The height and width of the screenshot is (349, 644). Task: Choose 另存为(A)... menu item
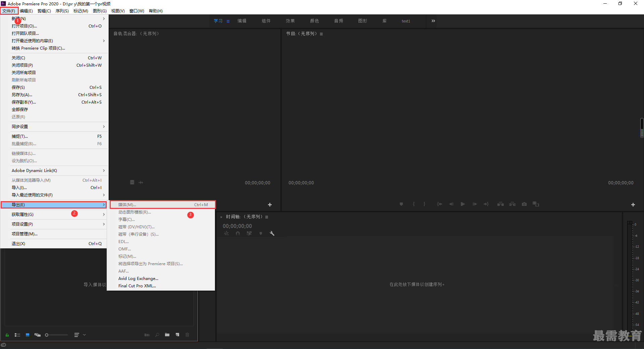coord(54,95)
